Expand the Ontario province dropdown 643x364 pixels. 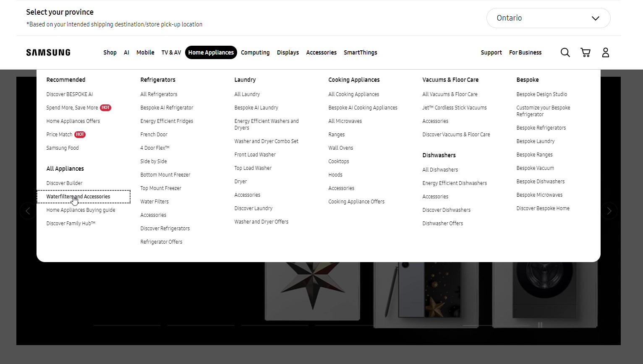[x=548, y=18]
